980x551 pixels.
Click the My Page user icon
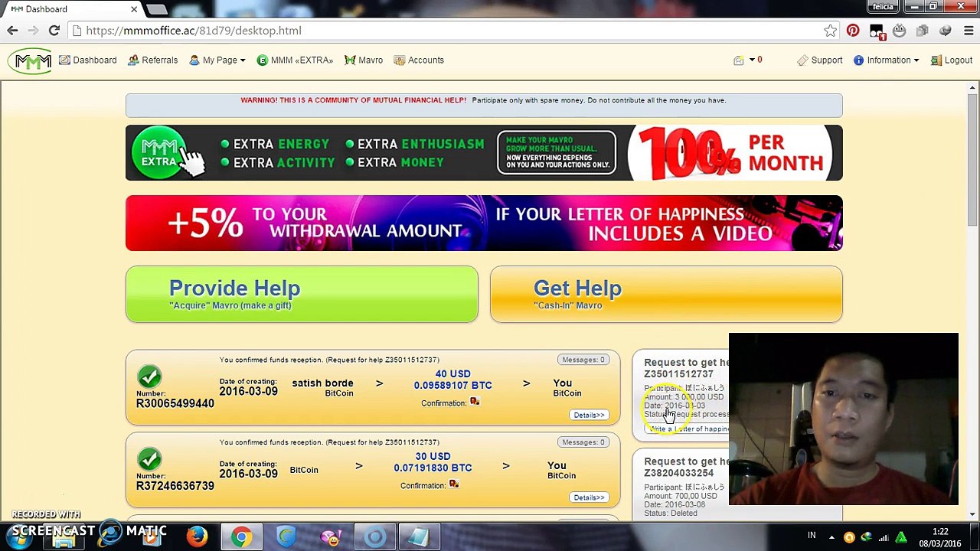click(194, 60)
